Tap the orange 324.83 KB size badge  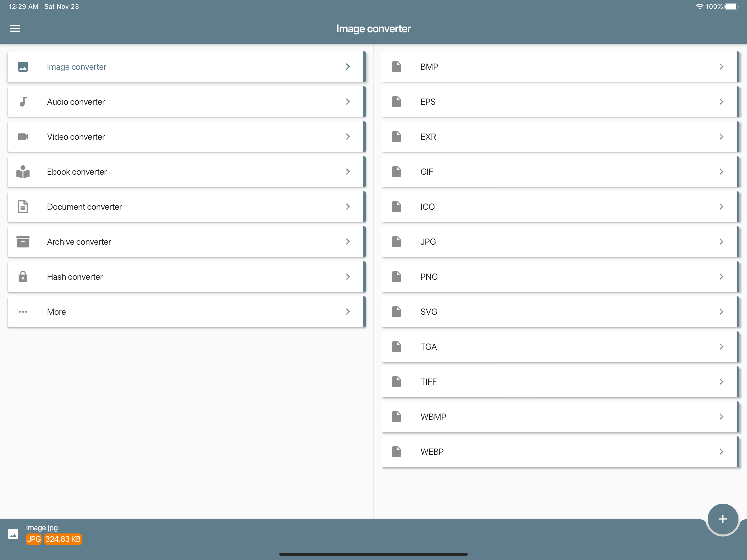63,539
